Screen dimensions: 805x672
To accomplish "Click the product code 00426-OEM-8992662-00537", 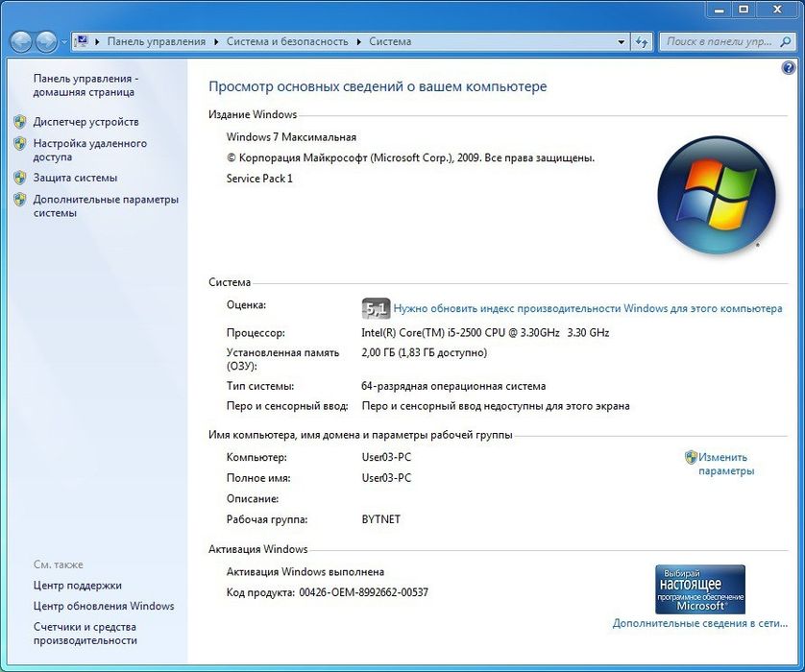I will tap(363, 592).
